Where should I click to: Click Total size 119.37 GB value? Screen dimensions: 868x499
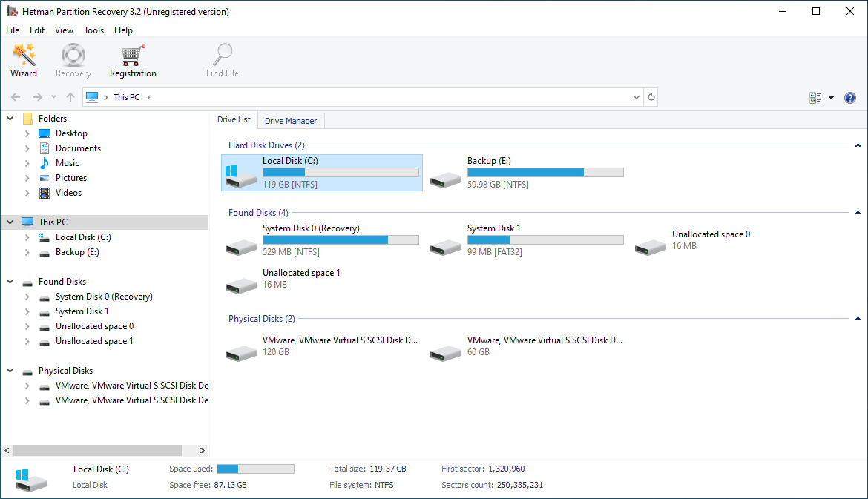(x=387, y=469)
